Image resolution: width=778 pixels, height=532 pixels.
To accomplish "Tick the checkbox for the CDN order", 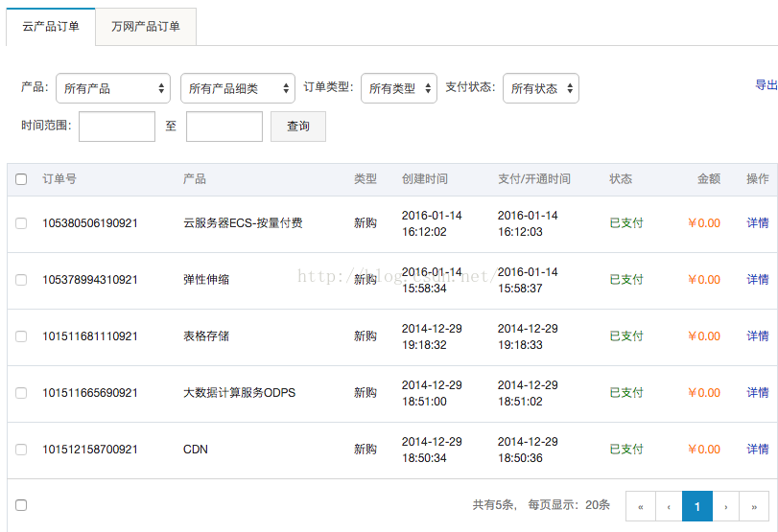I will [21, 450].
